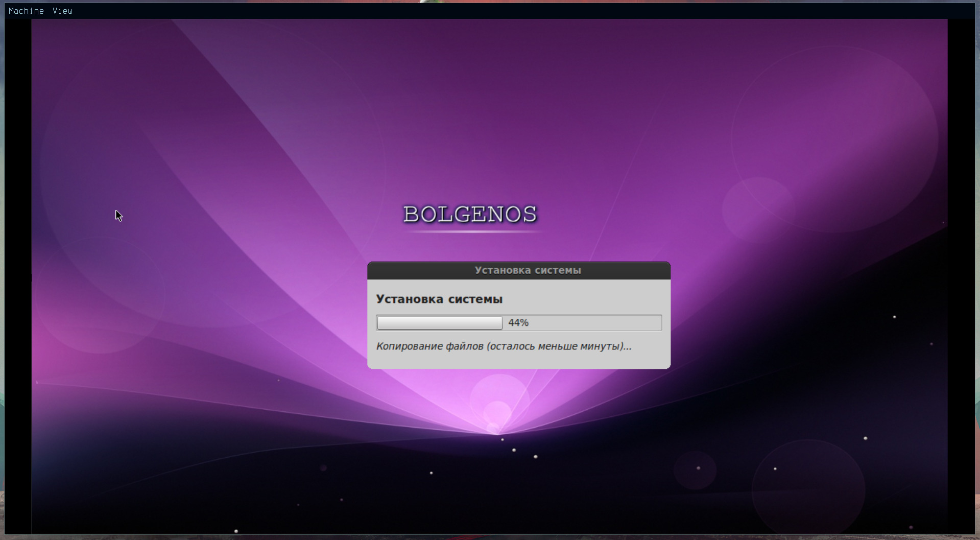
Task: Click the 'Копирование файлов' status text
Action: pos(430,346)
